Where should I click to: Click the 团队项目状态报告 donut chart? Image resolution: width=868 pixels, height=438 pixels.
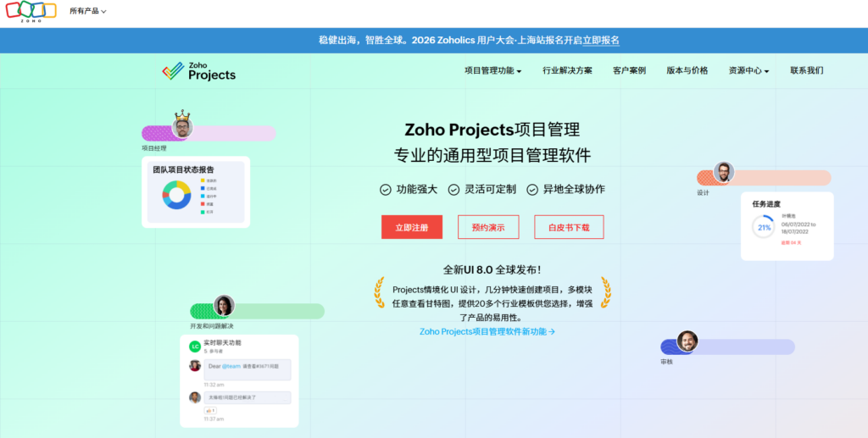[x=176, y=195]
